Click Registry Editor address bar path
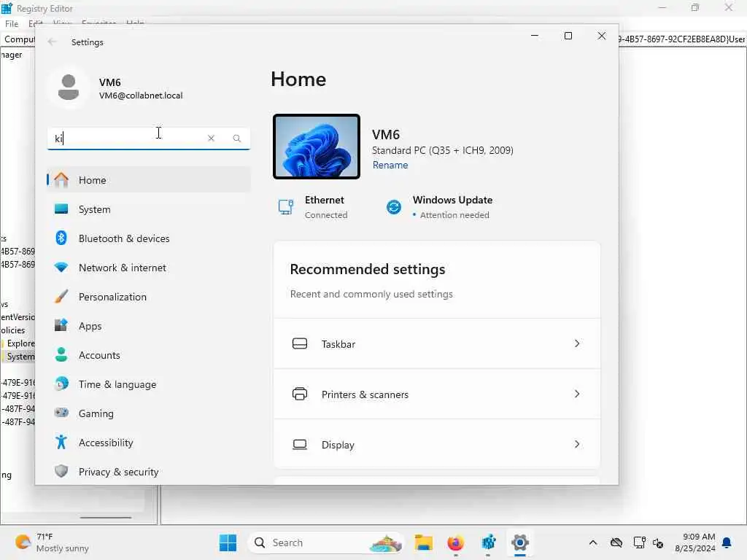This screenshot has width=747, height=560. (681, 39)
